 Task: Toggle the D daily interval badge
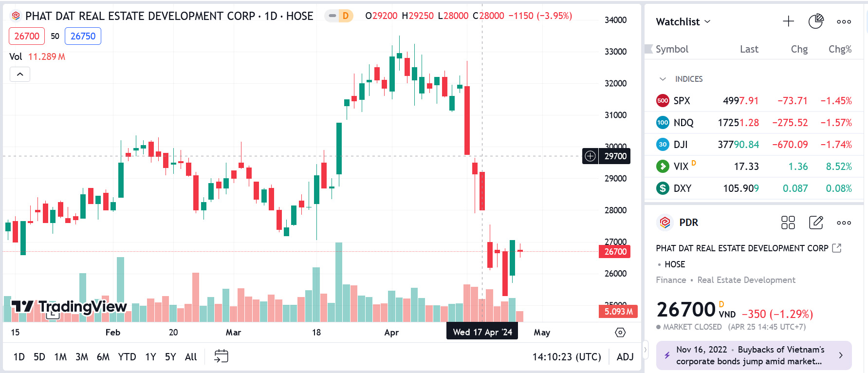pyautogui.click(x=346, y=16)
